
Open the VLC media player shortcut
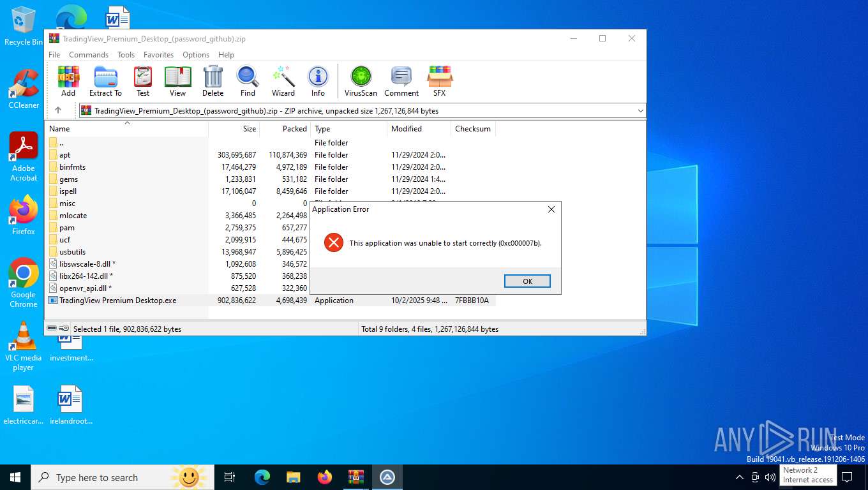pos(24,346)
